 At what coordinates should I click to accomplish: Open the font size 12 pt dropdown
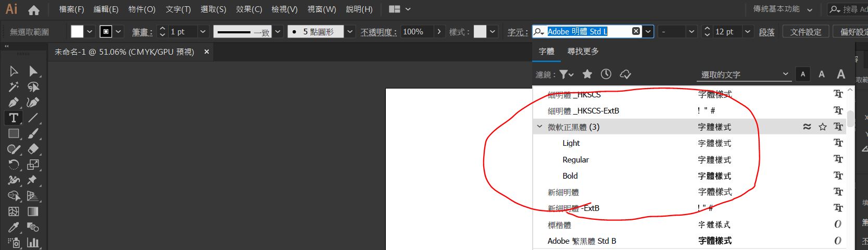748,31
